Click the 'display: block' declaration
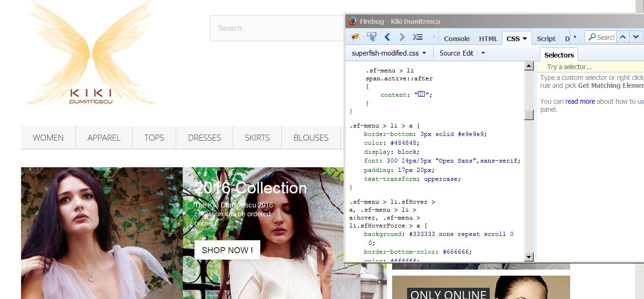Image resolution: width=644 pixels, height=299 pixels. [392, 152]
